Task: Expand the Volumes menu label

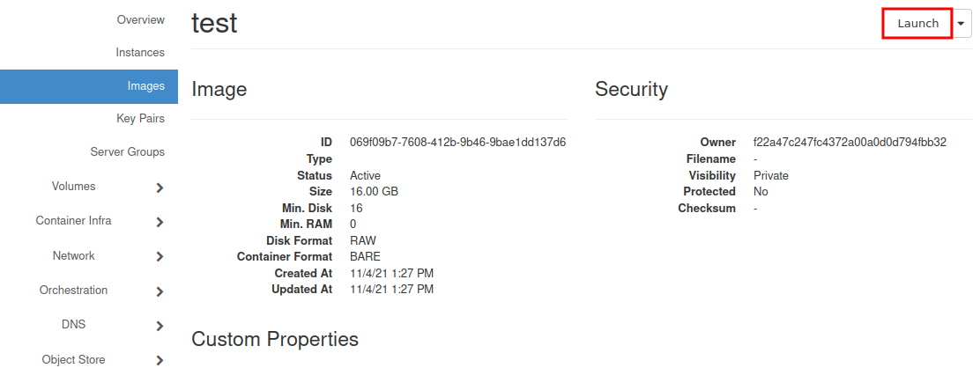Action: [x=73, y=187]
